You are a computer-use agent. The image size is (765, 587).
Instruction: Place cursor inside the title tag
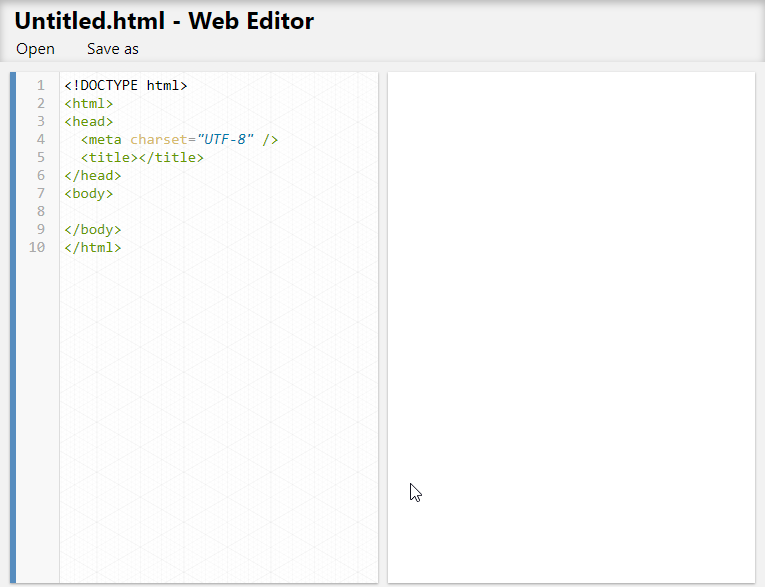138,158
